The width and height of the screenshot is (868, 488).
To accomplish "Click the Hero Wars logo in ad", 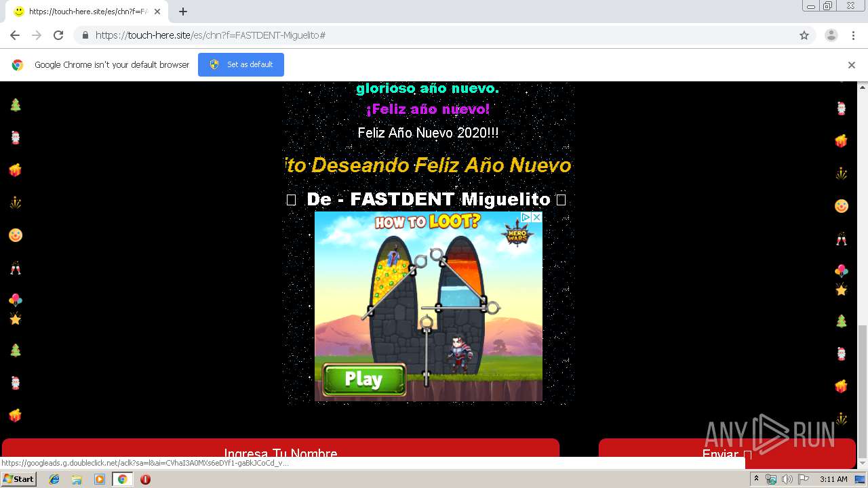I will [517, 235].
